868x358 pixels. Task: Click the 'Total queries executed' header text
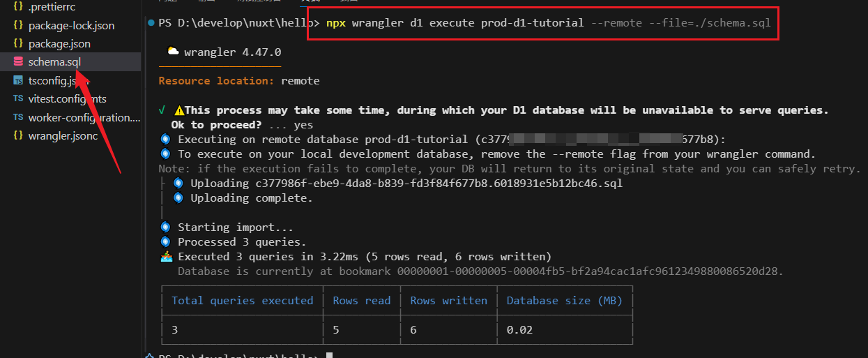click(x=242, y=301)
